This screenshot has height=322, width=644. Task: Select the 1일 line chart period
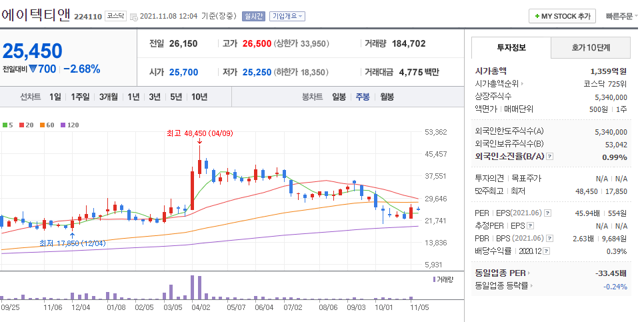55,97
